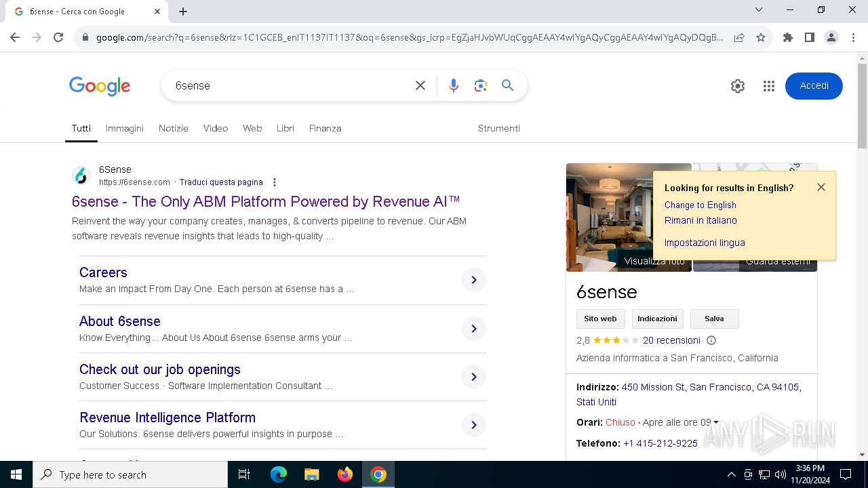This screenshot has width=868, height=488.
Task: Expand Careers chevron arrow
Action: (474, 280)
